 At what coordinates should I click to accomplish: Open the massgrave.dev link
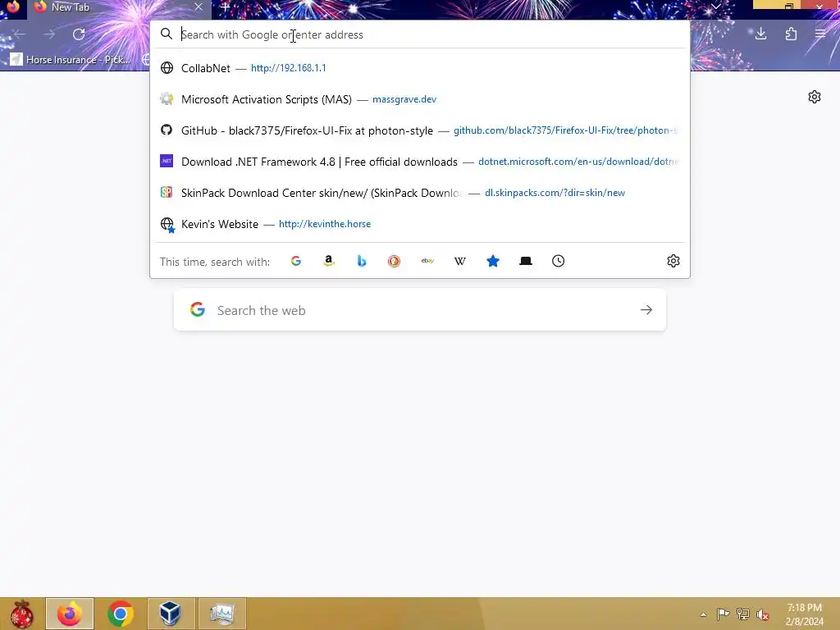404,99
